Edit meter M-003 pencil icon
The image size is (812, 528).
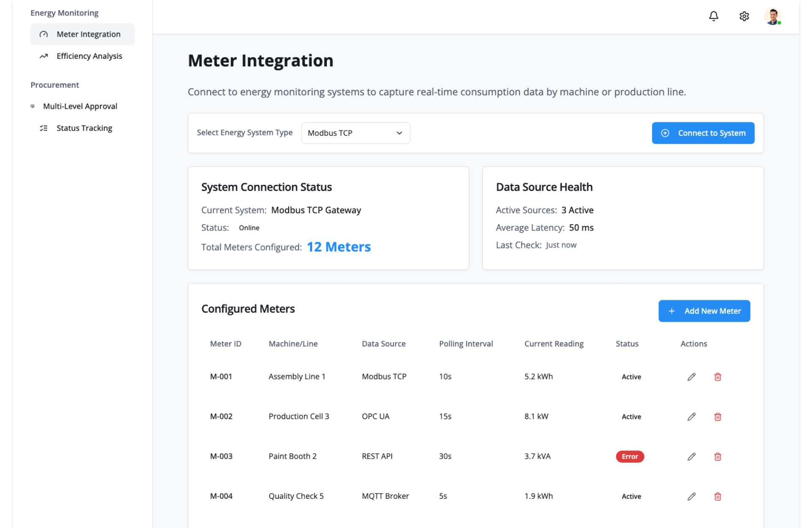click(x=691, y=456)
